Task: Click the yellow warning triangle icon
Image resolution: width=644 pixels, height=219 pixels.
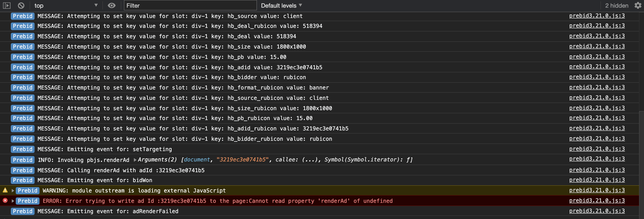Action: (x=5, y=190)
